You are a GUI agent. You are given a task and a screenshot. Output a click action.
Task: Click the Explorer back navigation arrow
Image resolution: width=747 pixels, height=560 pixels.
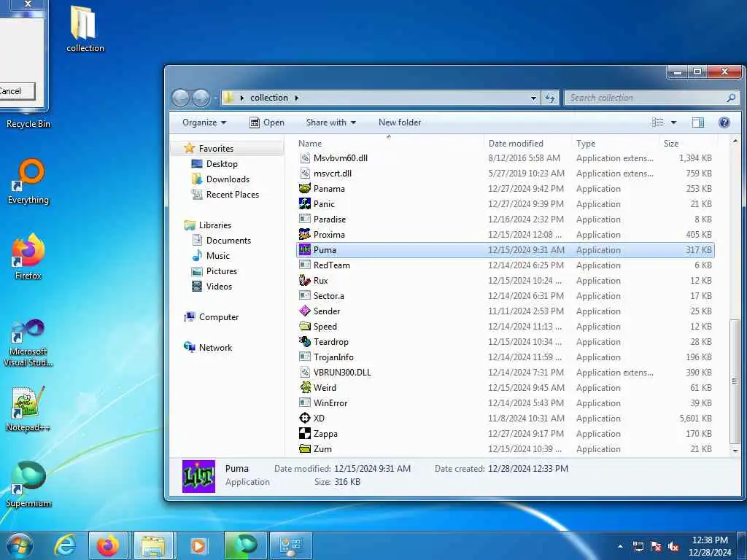[x=181, y=98]
